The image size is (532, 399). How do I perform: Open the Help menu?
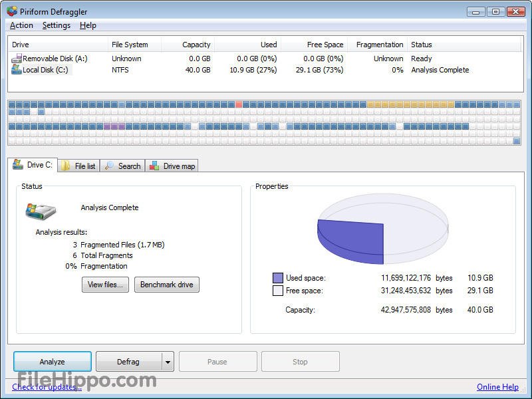(x=88, y=25)
